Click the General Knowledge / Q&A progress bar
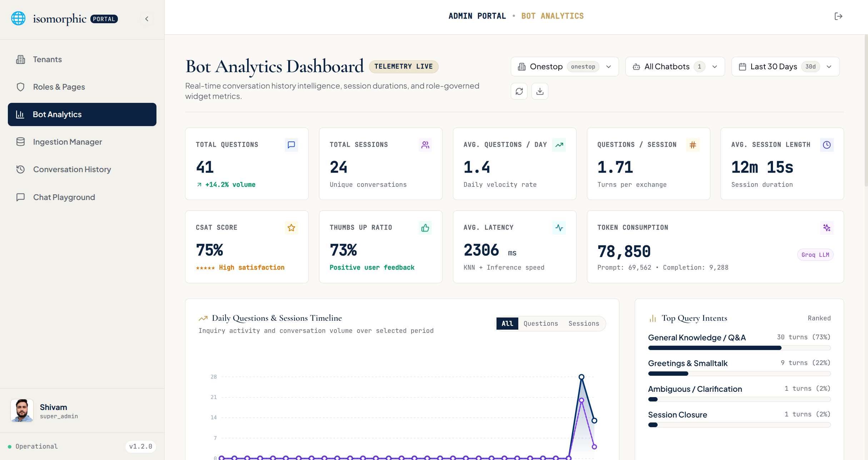Image resolution: width=868 pixels, height=460 pixels. coord(739,348)
